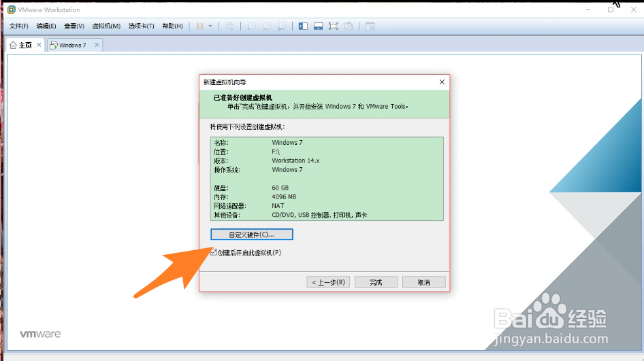Select the 操作系统 Windows 7 row
Image resolution: width=644 pixels, height=361 pixels.
pos(327,169)
